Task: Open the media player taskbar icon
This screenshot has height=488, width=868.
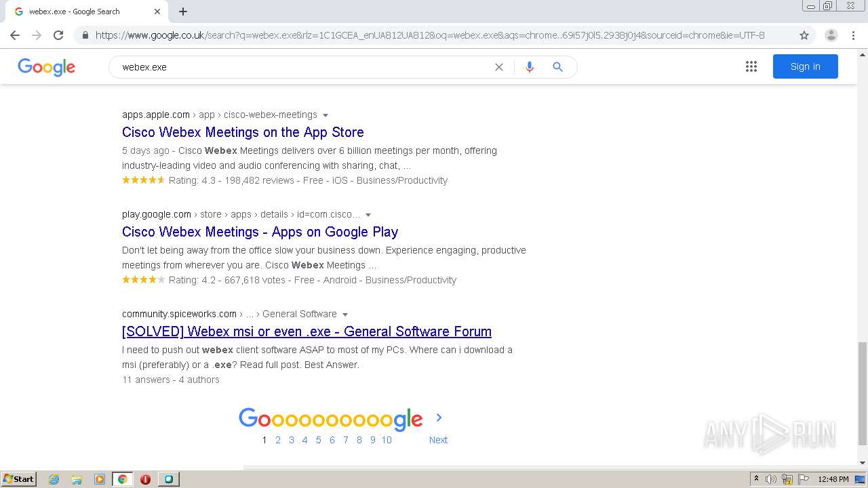Action: tap(100, 479)
